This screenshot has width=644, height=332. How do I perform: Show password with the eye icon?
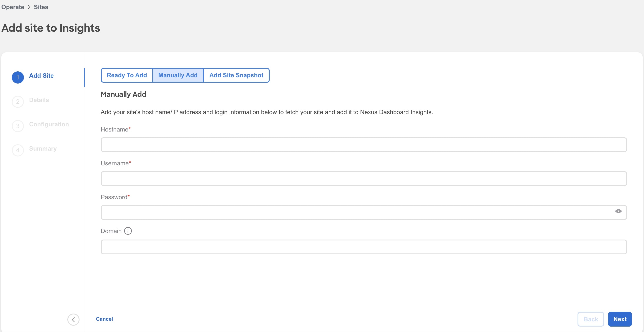(618, 211)
